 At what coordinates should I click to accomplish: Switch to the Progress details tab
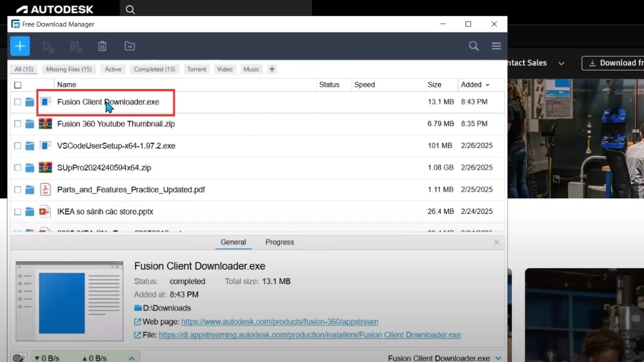280,242
